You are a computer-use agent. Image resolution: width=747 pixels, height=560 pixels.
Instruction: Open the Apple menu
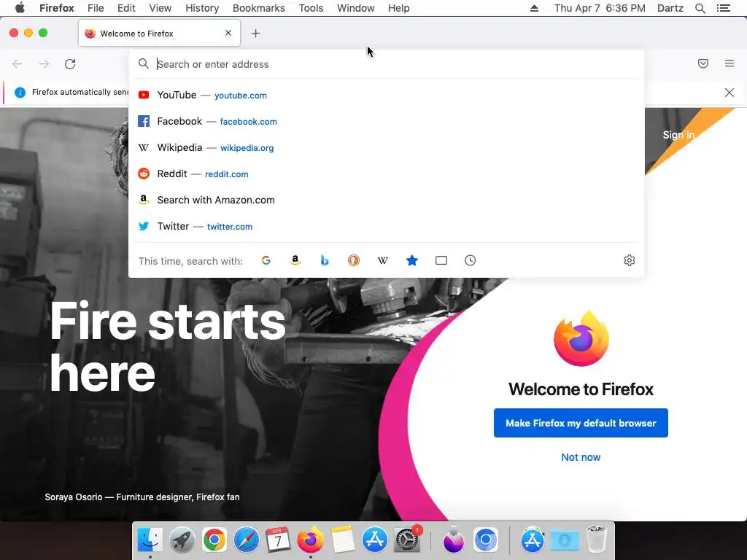click(x=20, y=8)
